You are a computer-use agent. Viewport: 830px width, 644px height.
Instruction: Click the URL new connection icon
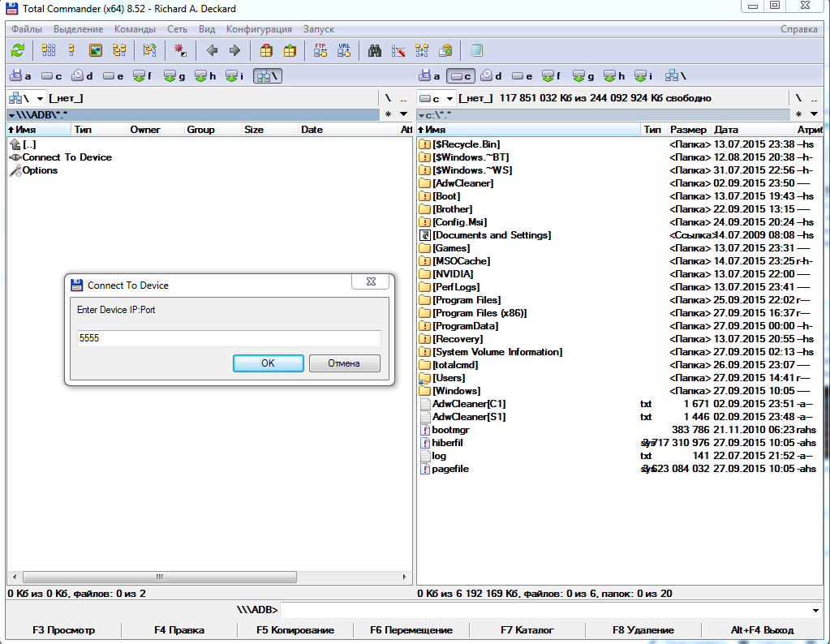[344, 50]
